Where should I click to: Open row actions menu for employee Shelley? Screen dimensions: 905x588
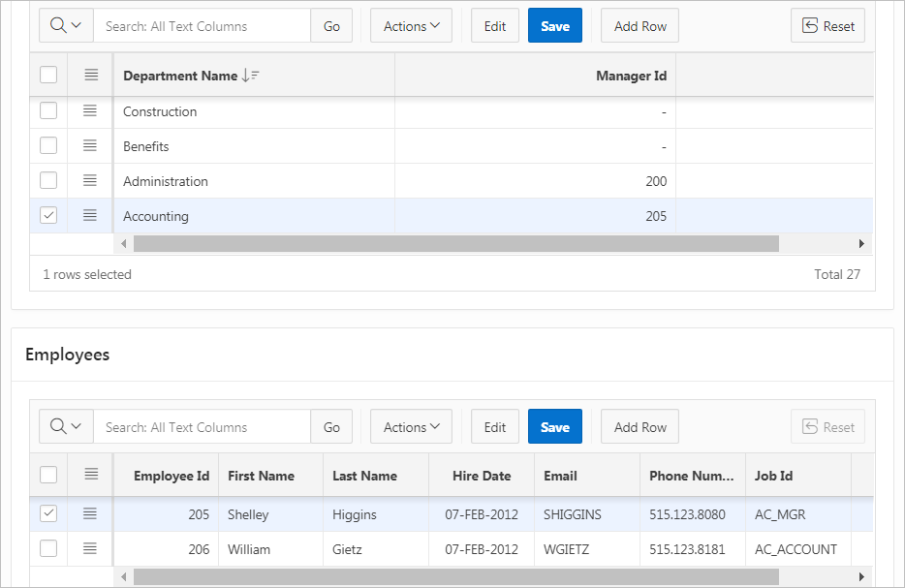(x=90, y=514)
